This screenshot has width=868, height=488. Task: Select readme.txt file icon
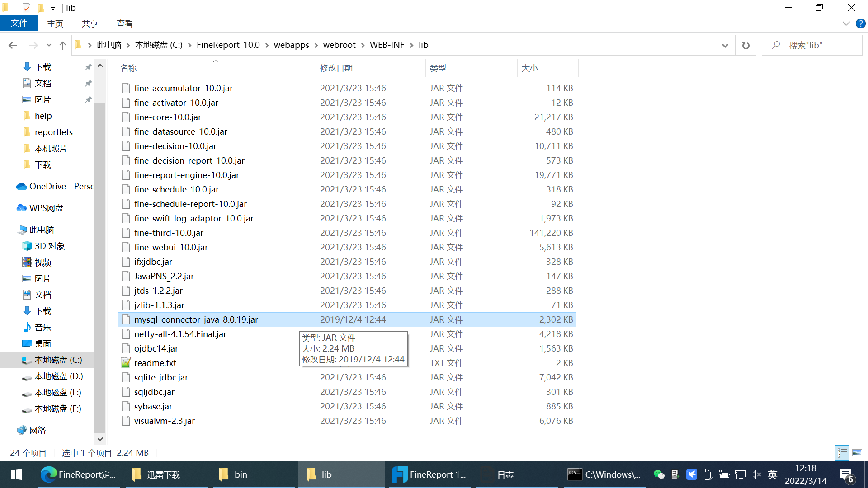pos(126,363)
